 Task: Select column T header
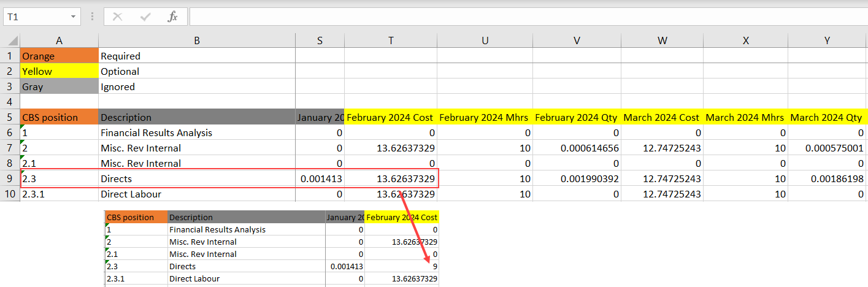[x=391, y=40]
